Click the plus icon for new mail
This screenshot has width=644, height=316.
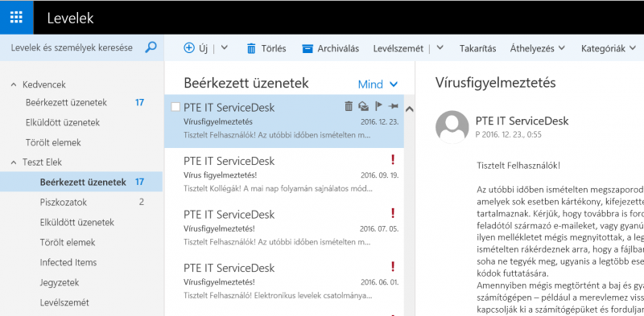[188, 48]
